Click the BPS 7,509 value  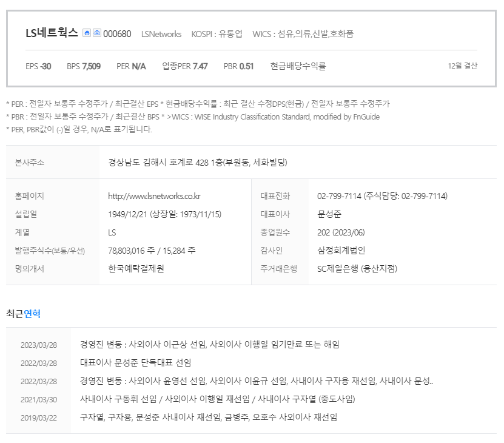(x=84, y=66)
